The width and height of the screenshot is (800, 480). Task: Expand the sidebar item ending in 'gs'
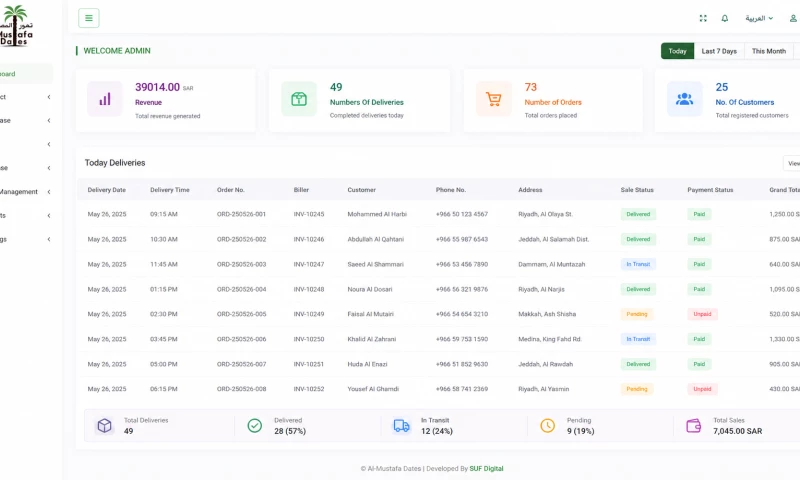click(x=26, y=239)
